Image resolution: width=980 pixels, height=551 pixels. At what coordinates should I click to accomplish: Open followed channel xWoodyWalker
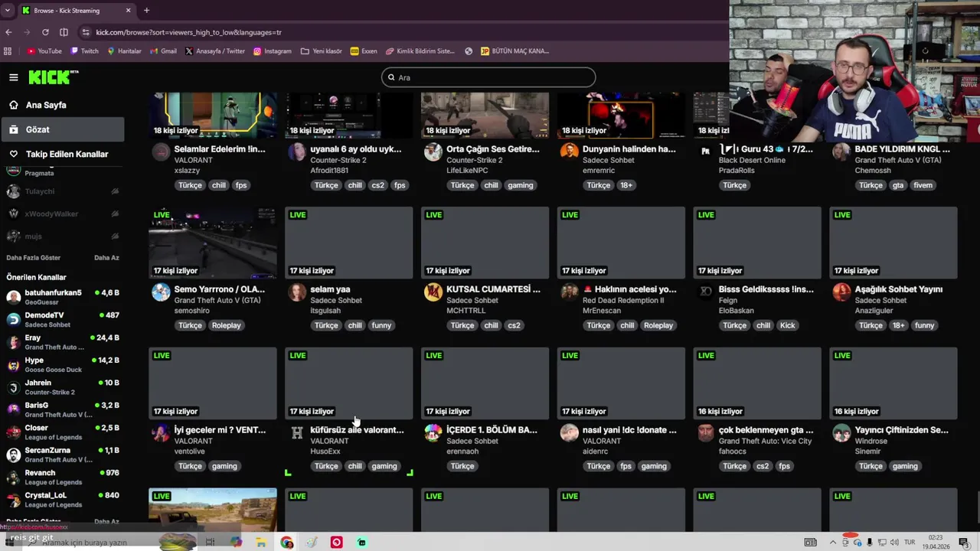[63, 214]
